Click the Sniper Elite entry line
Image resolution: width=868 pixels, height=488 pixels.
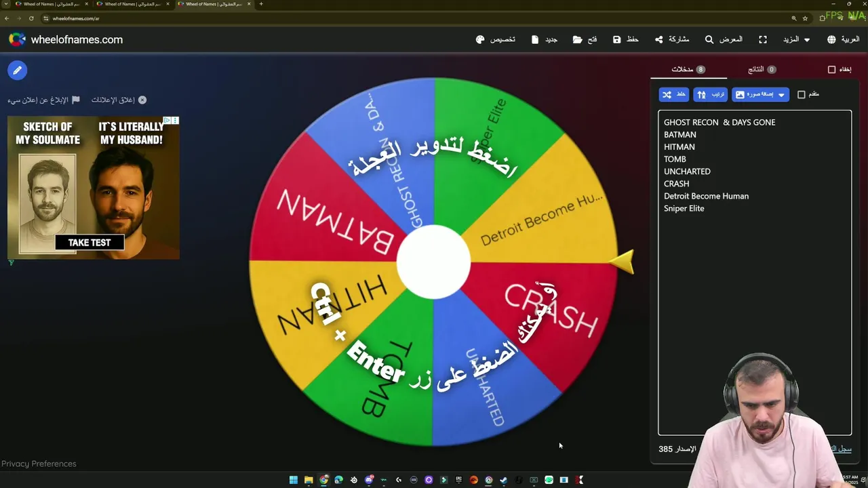[x=684, y=208]
